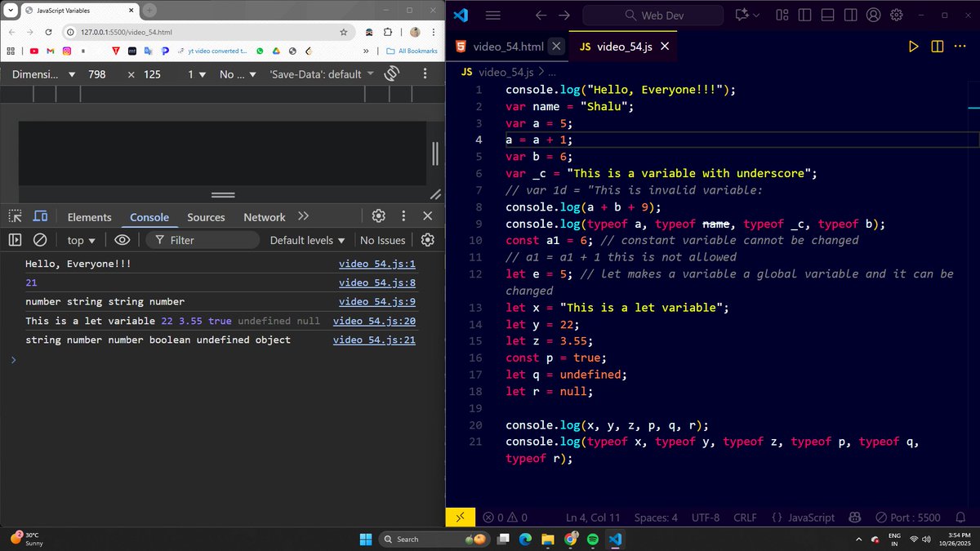The width and height of the screenshot is (980, 551).
Task: Open Chrome extensions puzzle icon
Action: pos(388,33)
